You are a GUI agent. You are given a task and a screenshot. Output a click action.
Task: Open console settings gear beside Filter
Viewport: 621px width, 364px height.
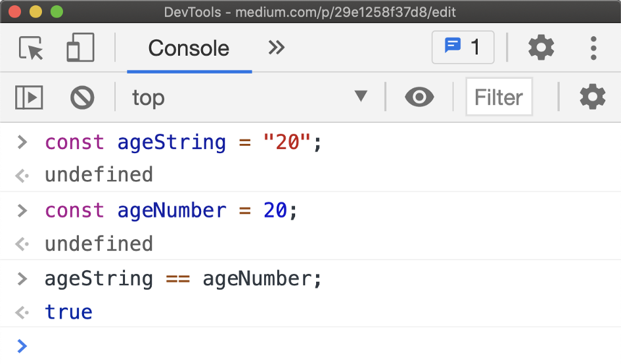click(x=593, y=97)
